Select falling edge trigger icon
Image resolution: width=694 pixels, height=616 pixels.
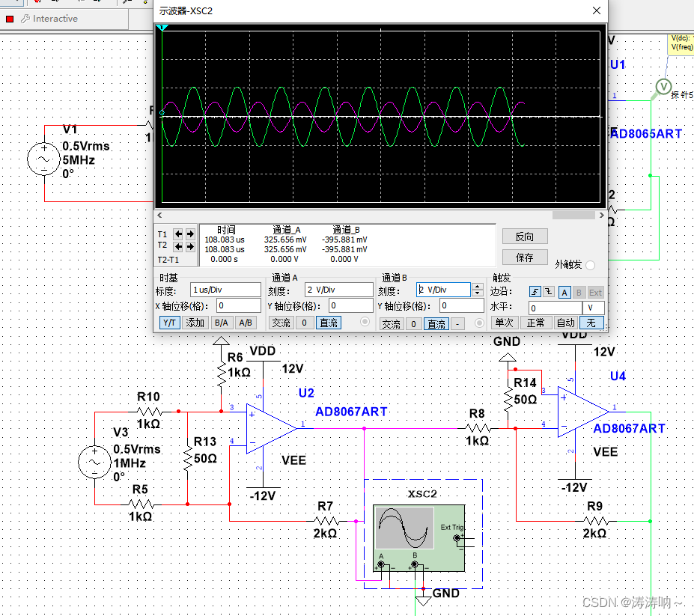point(549,292)
